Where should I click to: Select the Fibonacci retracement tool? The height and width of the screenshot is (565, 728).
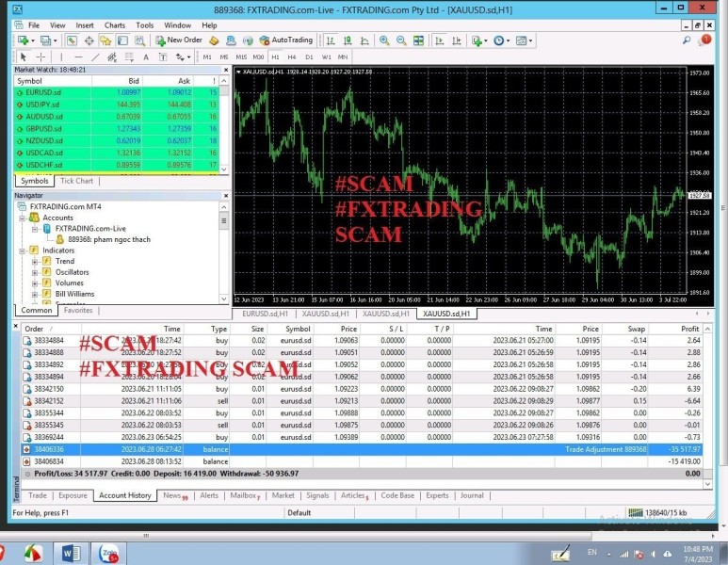(x=129, y=56)
